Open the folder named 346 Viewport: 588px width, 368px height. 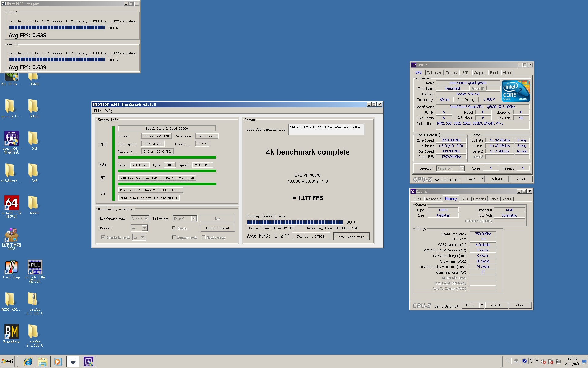coord(34,173)
